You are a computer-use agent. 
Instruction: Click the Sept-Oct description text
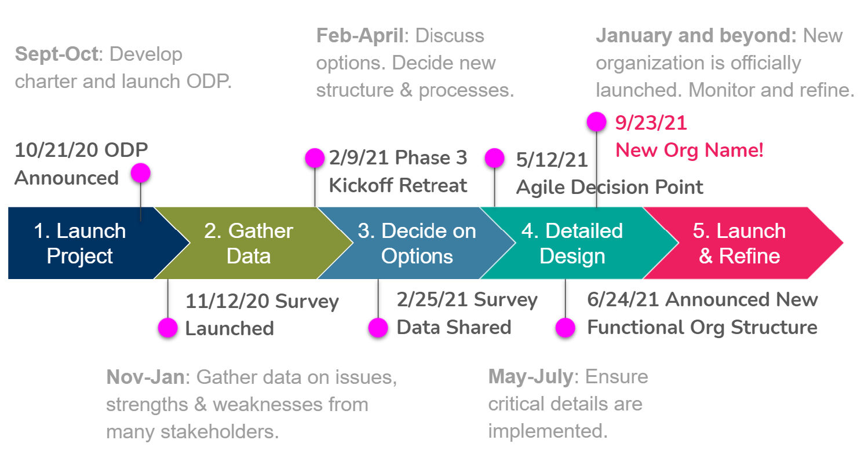pos(123,68)
